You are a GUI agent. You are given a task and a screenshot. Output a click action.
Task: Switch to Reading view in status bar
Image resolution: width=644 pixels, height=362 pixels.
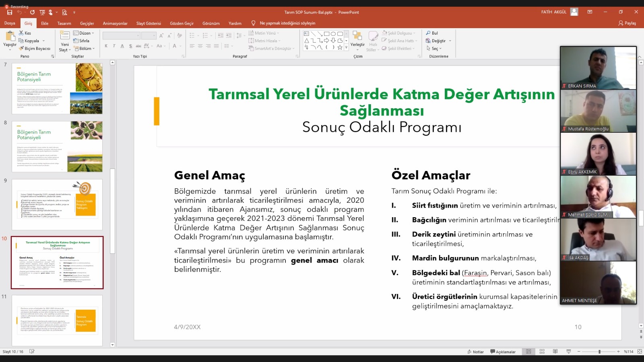[555, 352]
